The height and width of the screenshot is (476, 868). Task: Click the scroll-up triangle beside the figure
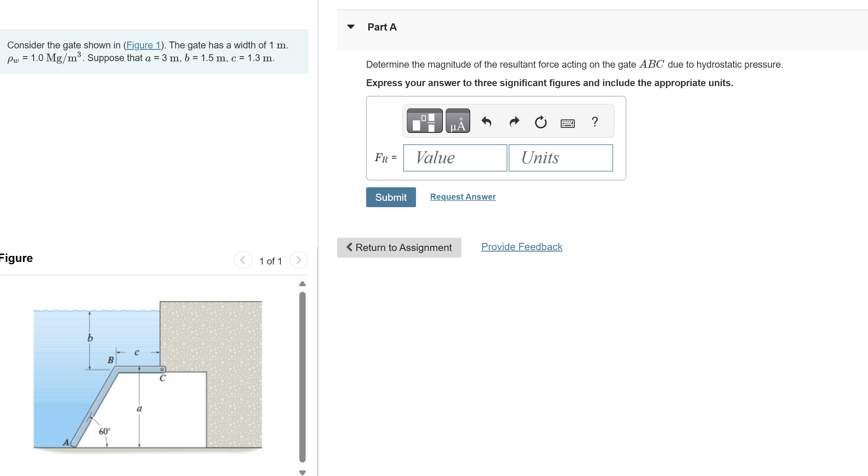point(302,284)
